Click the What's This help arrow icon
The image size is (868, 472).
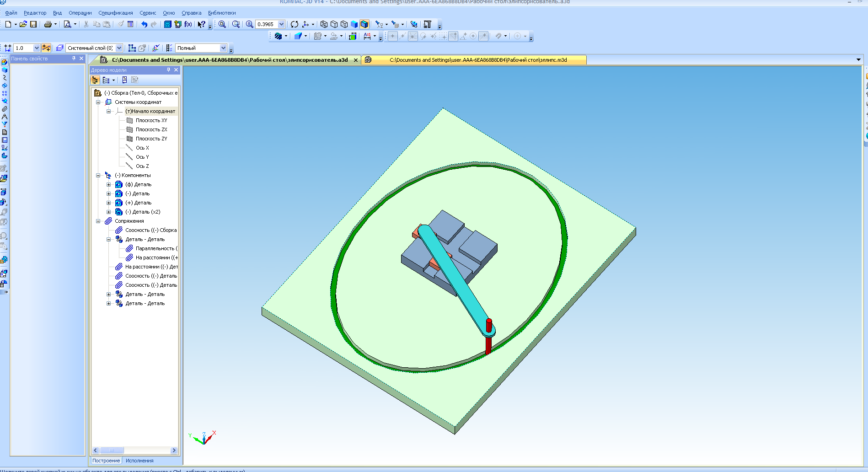201,24
